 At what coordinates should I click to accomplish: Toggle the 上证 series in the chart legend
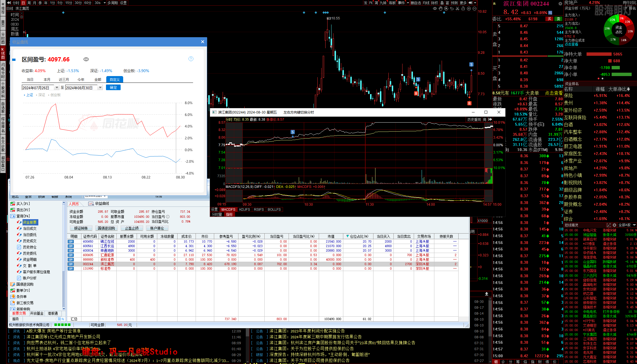point(28,95)
